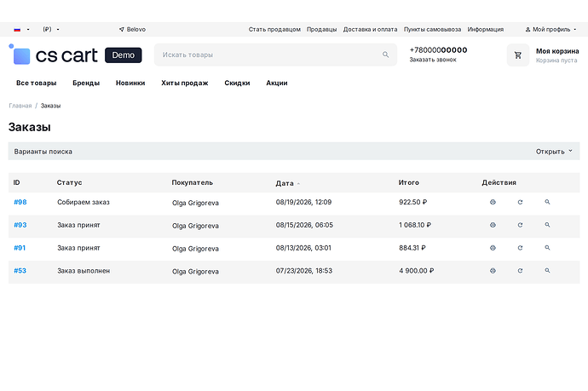588x391 pixels.
Task: Reorder icon for order #53
Action: click(x=520, y=271)
